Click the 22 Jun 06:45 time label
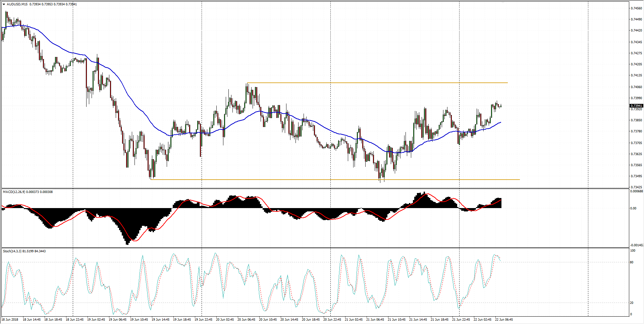Screen dimensions: 644x324 tap(504, 320)
